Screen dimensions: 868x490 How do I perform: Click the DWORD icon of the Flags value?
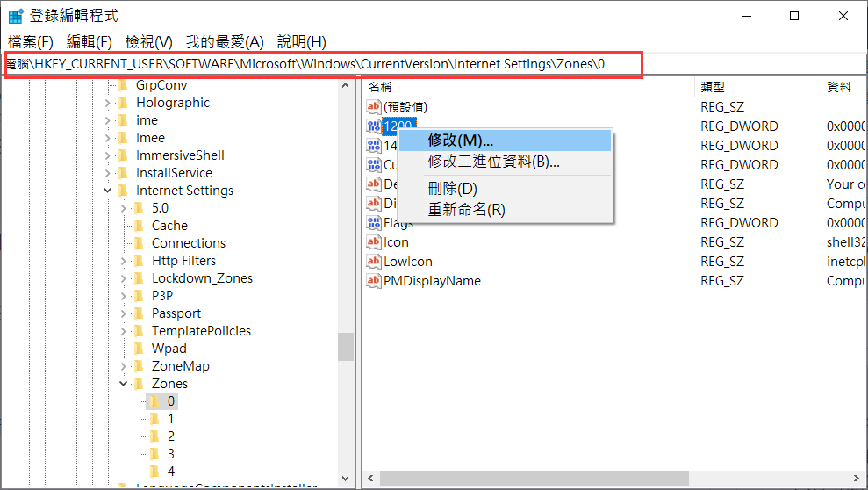coord(374,222)
